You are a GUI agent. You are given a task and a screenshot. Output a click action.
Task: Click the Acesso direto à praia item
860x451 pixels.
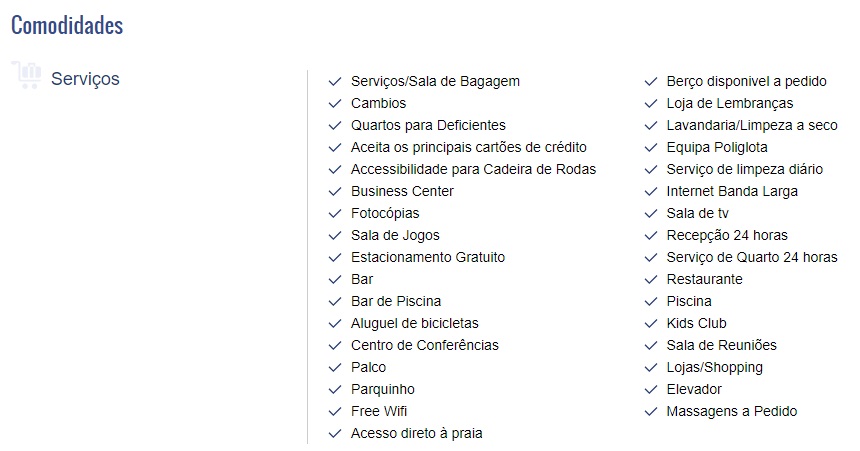pyautogui.click(x=416, y=433)
